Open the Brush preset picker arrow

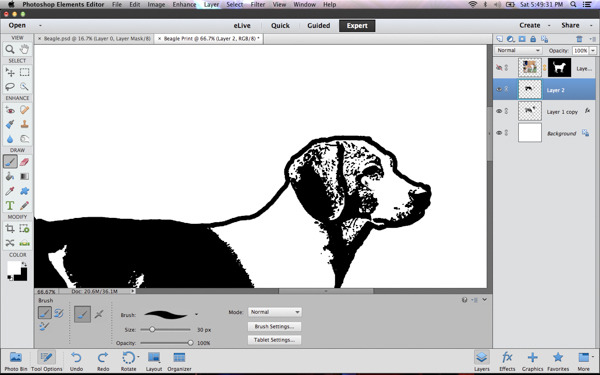click(x=196, y=314)
